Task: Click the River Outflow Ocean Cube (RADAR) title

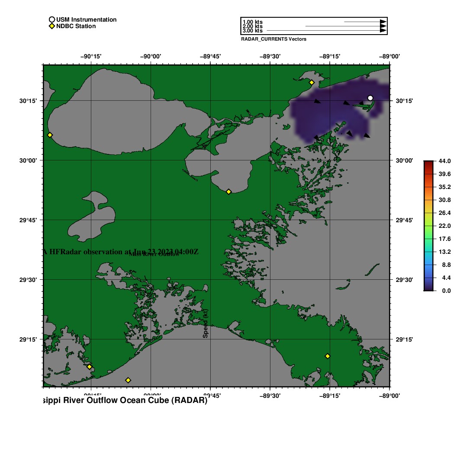Action: (125, 400)
